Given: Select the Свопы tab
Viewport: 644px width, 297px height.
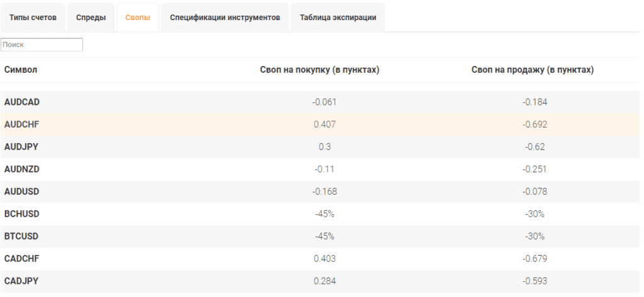Looking at the screenshot, I should [138, 18].
